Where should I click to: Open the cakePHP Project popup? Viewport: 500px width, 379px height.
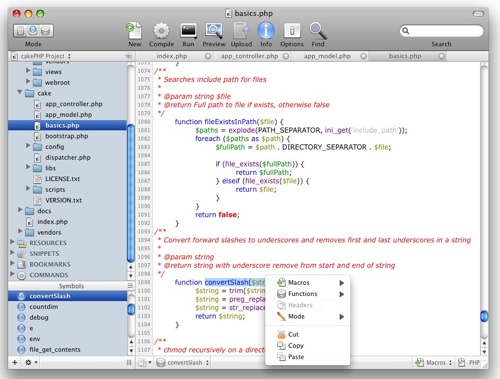pos(41,56)
